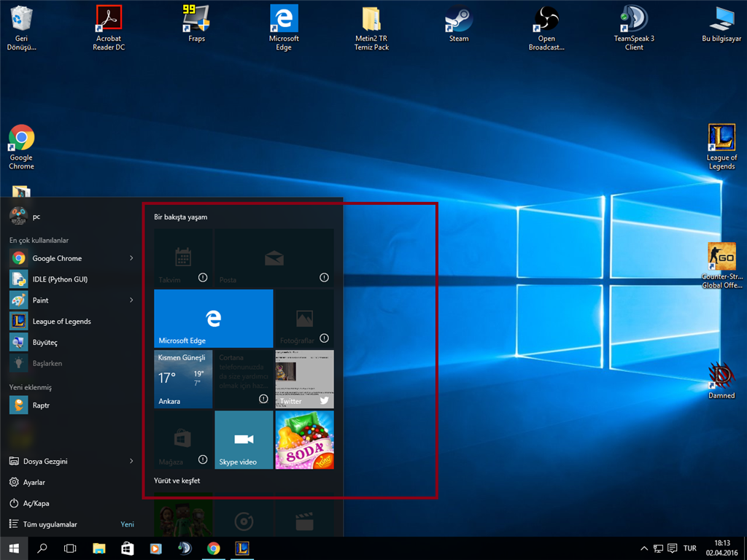Open the Posta mail tile
Viewport: 747px width, 560px height.
(274, 257)
